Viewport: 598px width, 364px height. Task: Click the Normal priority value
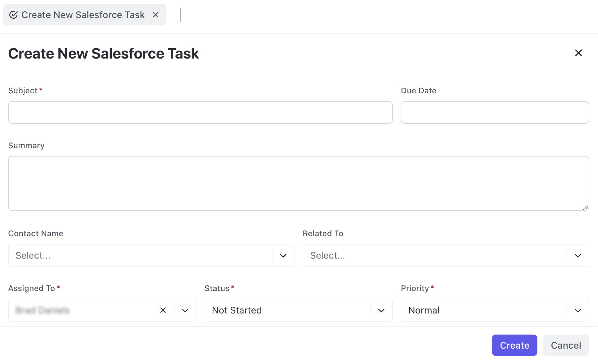coord(424,310)
